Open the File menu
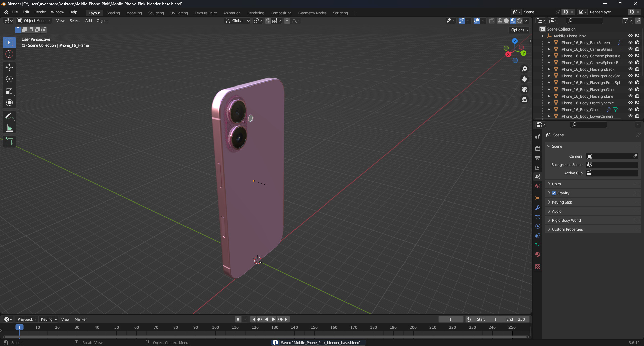This screenshot has height=346, width=644. coord(15,12)
